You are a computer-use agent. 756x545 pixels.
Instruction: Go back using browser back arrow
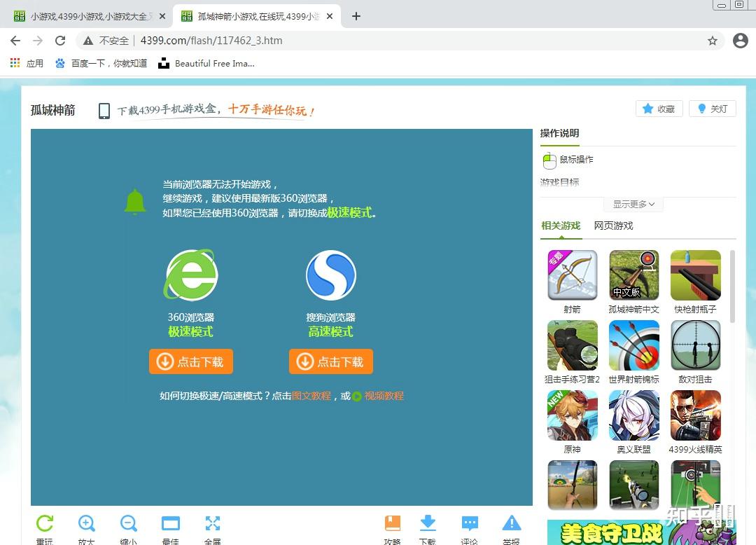[15, 41]
